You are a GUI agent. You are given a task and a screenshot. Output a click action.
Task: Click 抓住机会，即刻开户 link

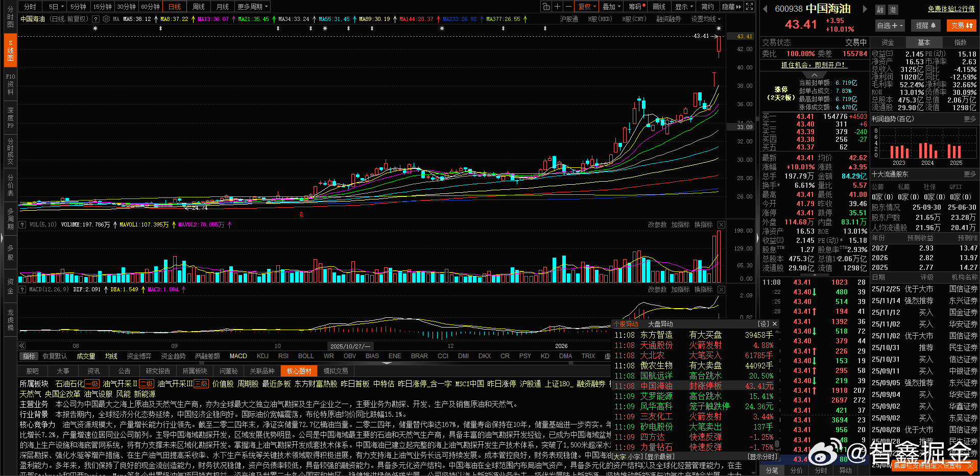click(814, 65)
